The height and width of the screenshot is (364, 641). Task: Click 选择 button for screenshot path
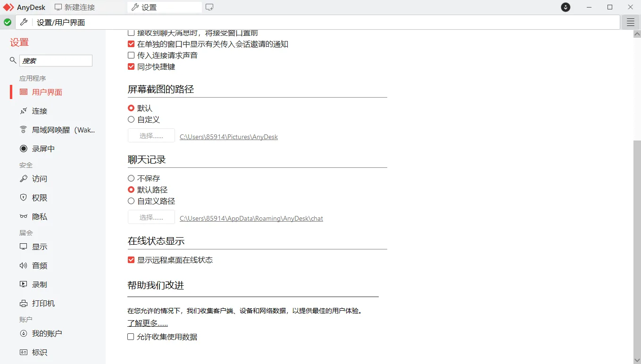tap(151, 136)
